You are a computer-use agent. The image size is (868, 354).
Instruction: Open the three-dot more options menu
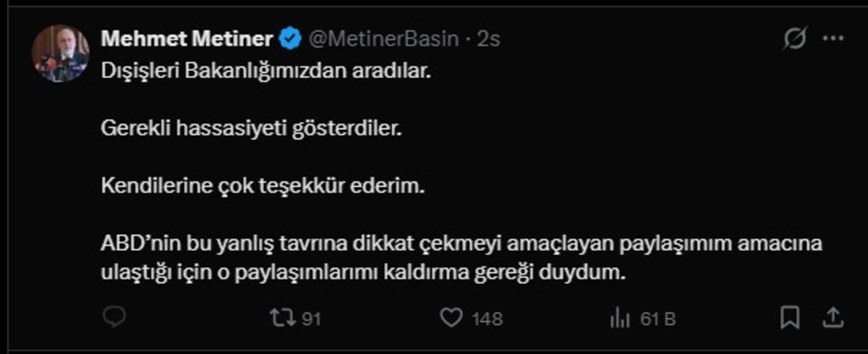pyautogui.click(x=833, y=39)
